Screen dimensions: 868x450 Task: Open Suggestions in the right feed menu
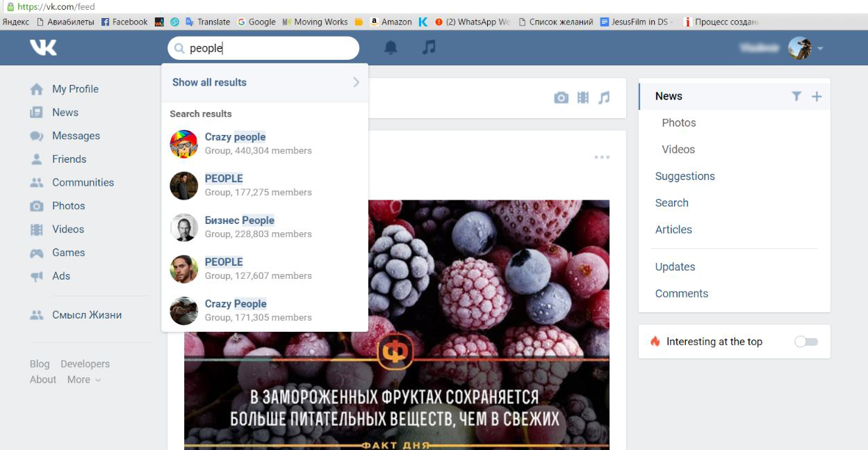685,177
